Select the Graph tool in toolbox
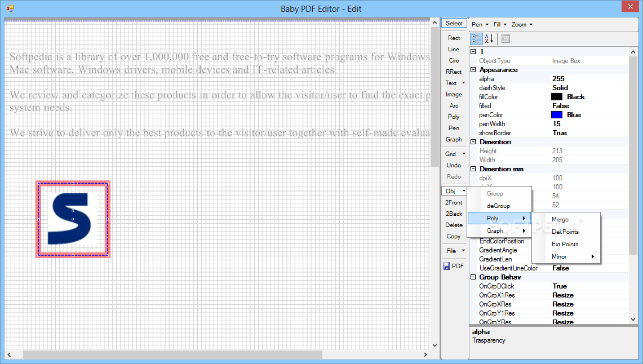This screenshot has width=643, height=364. tap(454, 139)
